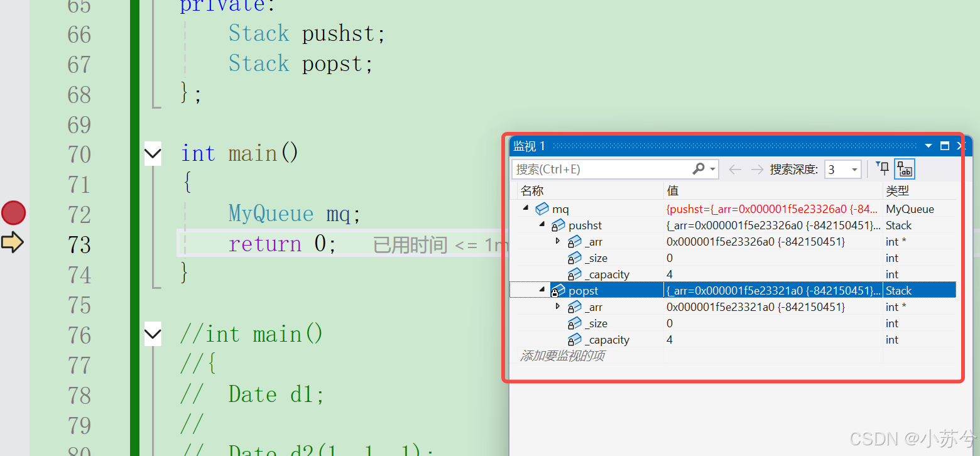The height and width of the screenshot is (456, 980).
Task: Select the mq row name
Action: 560,209
